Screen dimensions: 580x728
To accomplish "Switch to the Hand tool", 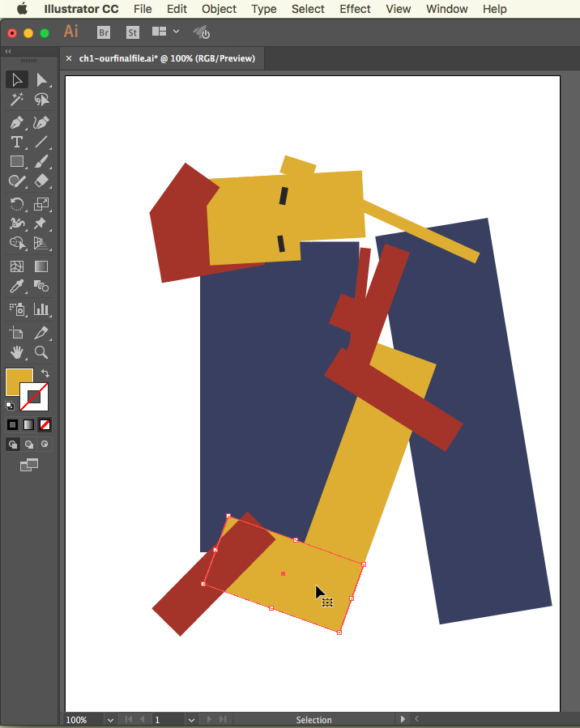I will (x=16, y=352).
